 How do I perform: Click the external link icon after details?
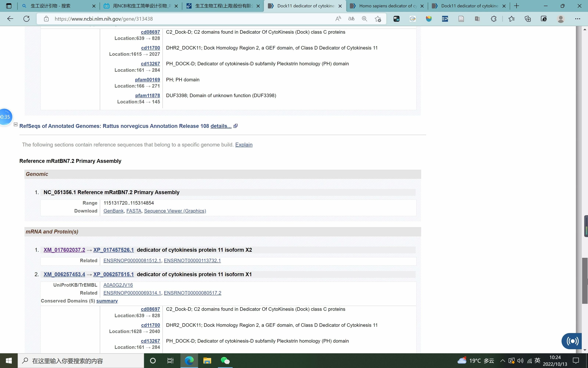(235, 126)
